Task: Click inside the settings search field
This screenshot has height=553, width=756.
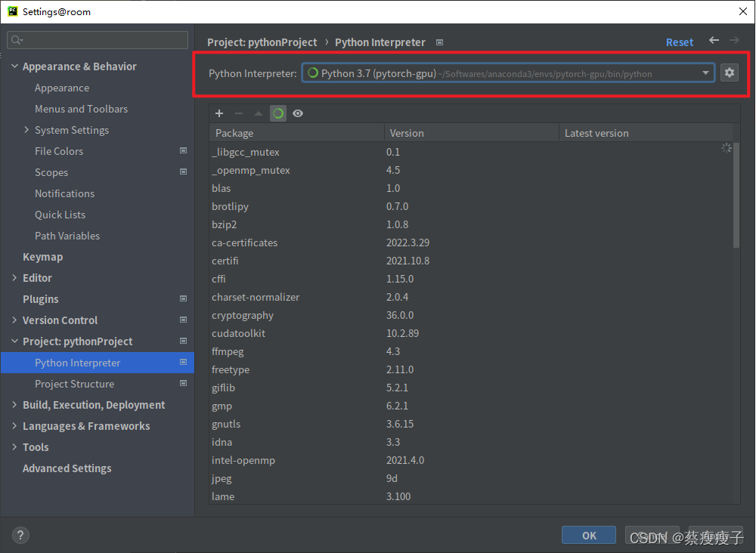Action: 98,40
